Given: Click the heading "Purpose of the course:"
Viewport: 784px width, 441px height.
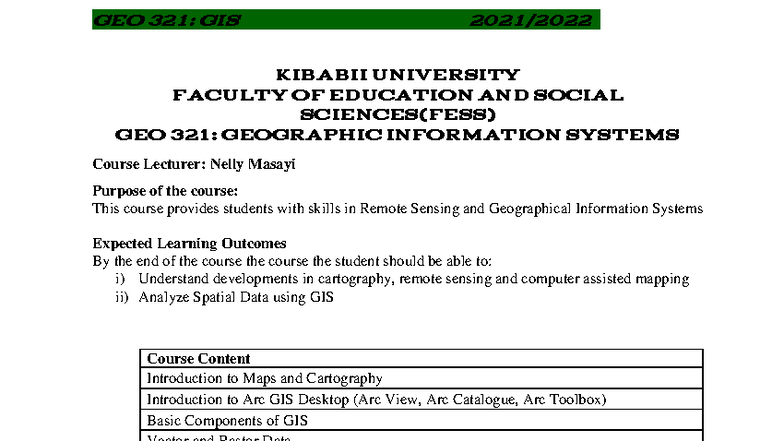Looking at the screenshot, I should pos(165,190).
